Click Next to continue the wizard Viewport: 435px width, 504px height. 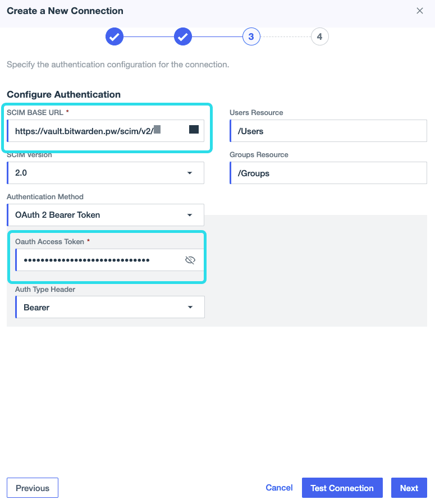pos(409,488)
